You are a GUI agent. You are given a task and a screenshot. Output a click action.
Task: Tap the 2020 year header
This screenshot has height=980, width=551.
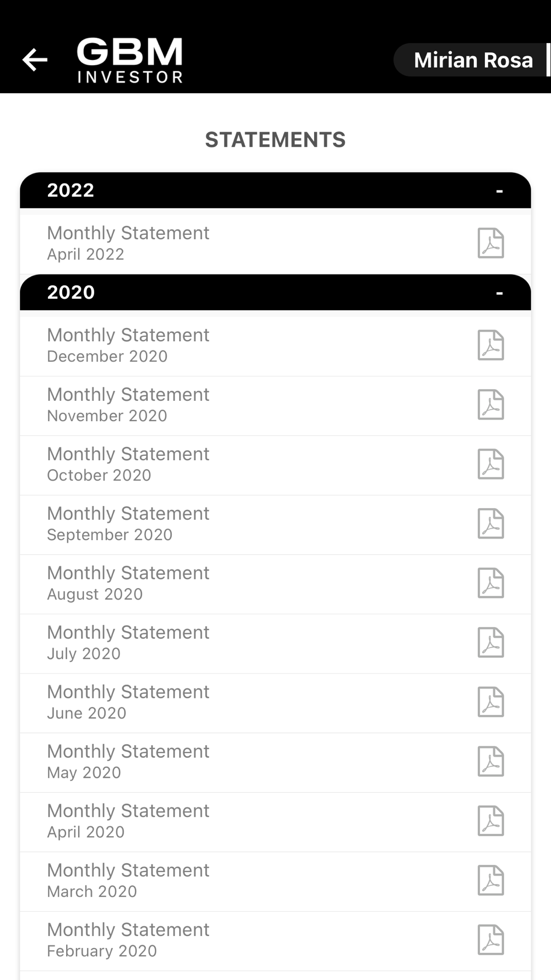[275, 292]
